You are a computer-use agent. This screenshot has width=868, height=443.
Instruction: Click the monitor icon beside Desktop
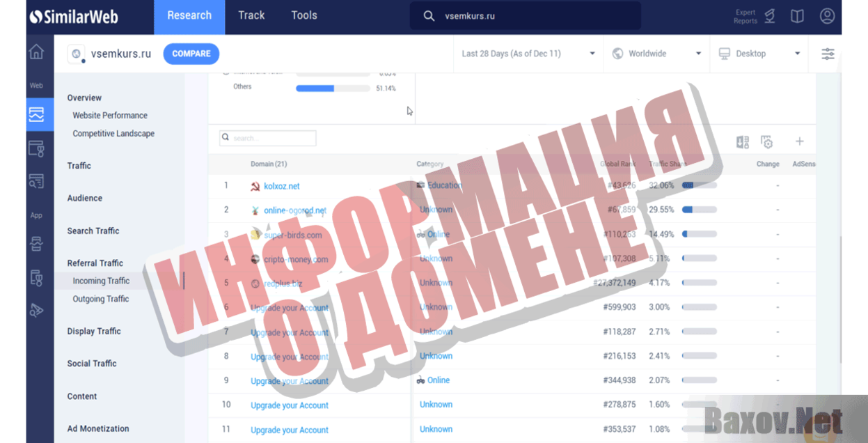tap(724, 54)
